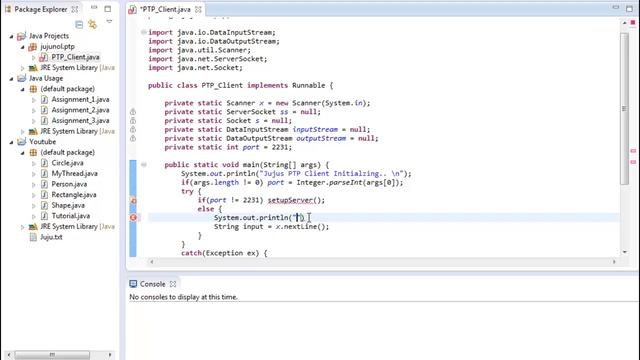Viewport: 640px width, 360px height.
Task: Click the 'String input' line in editor
Action: 271,227
